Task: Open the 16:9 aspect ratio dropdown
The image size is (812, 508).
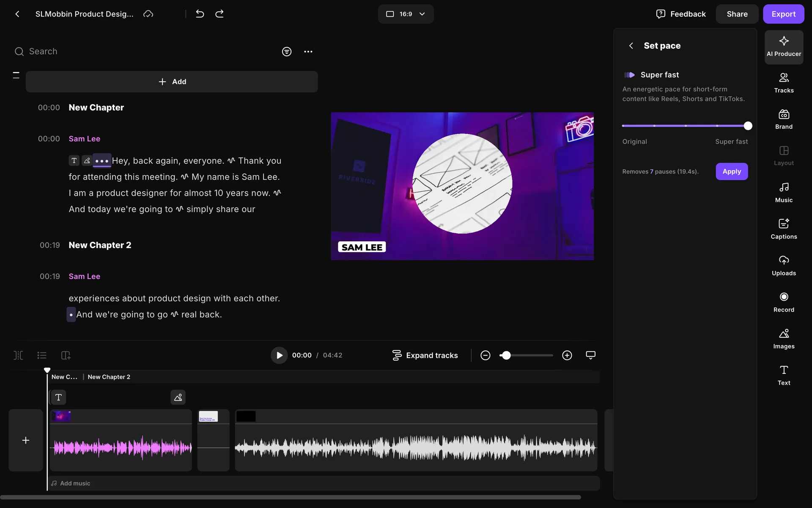Action: pyautogui.click(x=406, y=14)
